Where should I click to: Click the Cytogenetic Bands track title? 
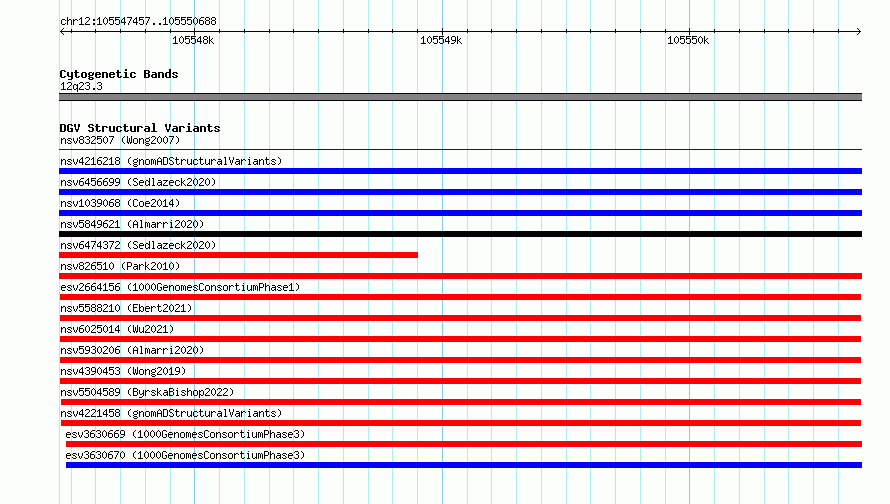coord(119,74)
